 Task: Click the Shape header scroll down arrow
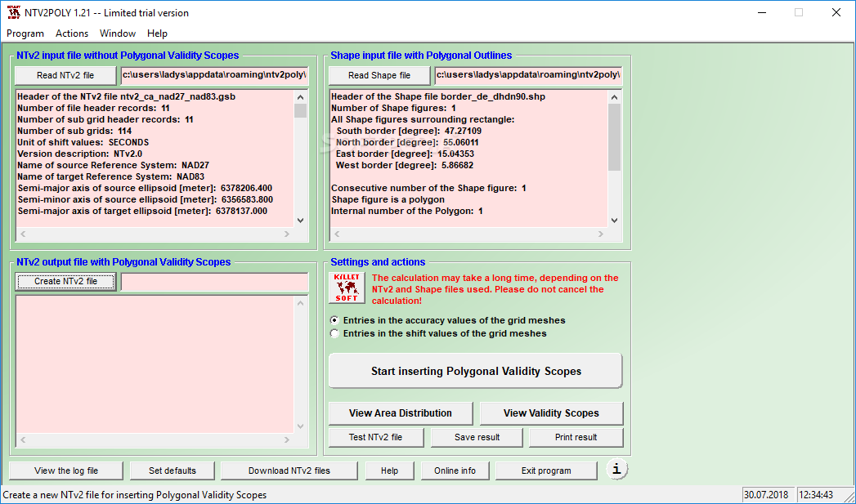pyautogui.click(x=614, y=221)
